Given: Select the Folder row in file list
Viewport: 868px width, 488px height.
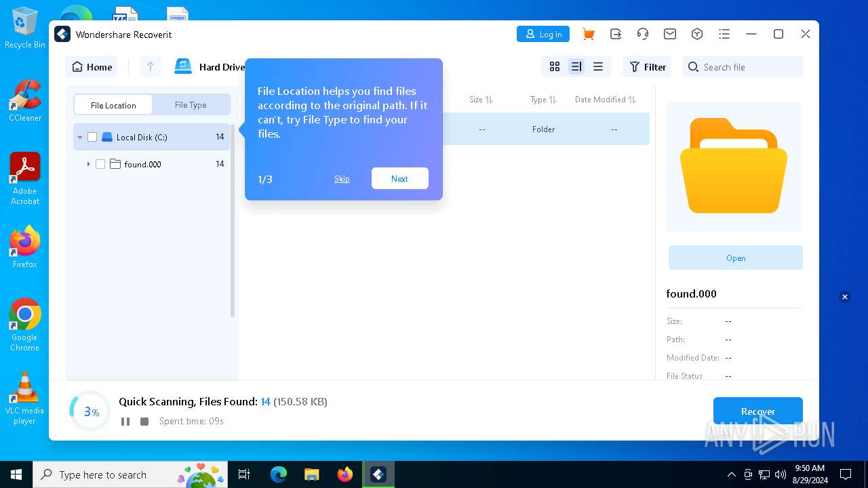Looking at the screenshot, I should tap(546, 129).
